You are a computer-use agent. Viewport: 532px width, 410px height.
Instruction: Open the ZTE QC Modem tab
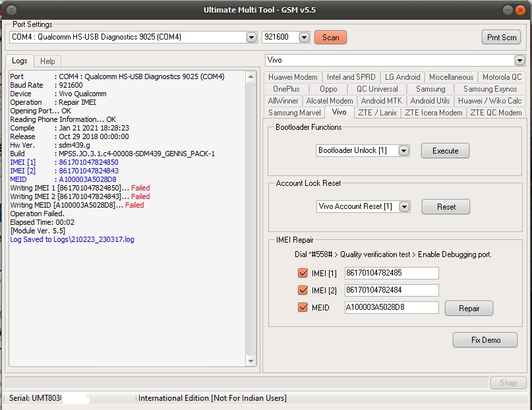[496, 113]
